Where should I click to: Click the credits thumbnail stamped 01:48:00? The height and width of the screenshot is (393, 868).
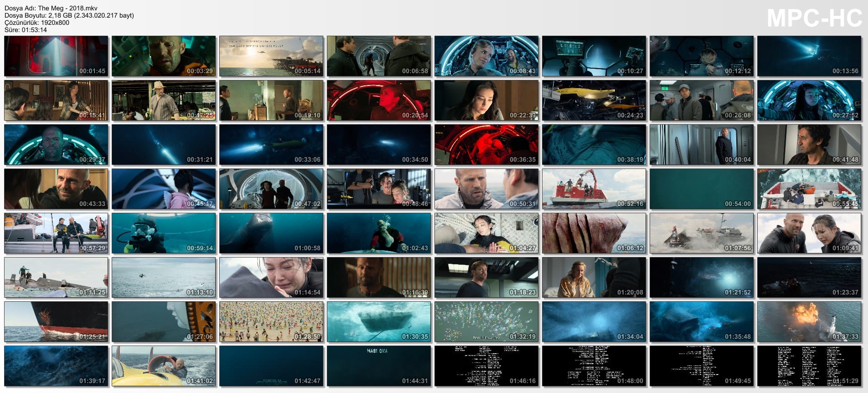[594, 366]
